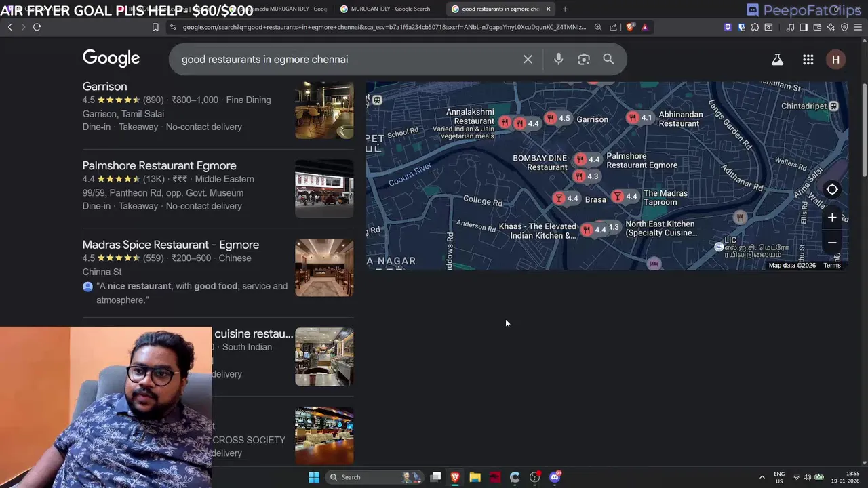
Task: Click the LIC station marker
Action: click(719, 247)
